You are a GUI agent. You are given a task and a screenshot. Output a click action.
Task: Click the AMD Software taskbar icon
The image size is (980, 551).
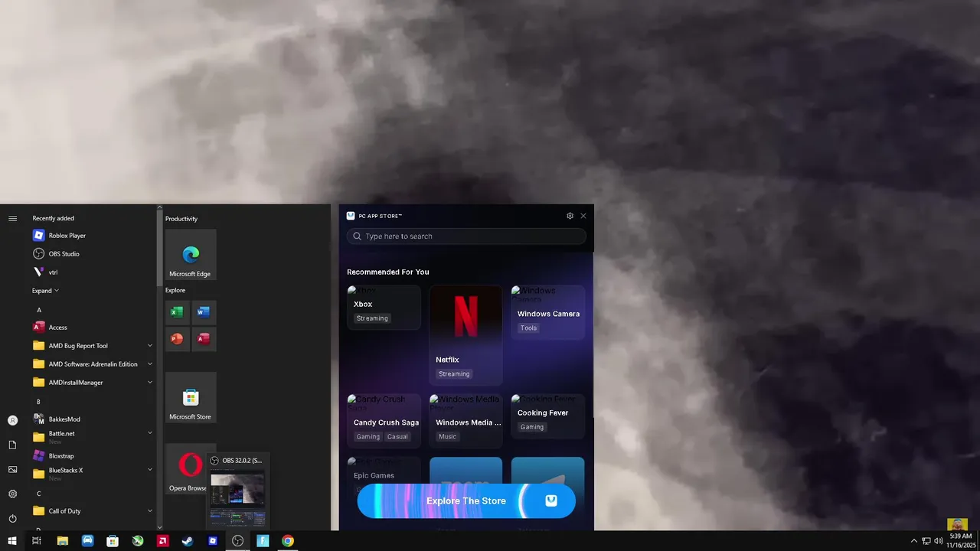pyautogui.click(x=163, y=541)
